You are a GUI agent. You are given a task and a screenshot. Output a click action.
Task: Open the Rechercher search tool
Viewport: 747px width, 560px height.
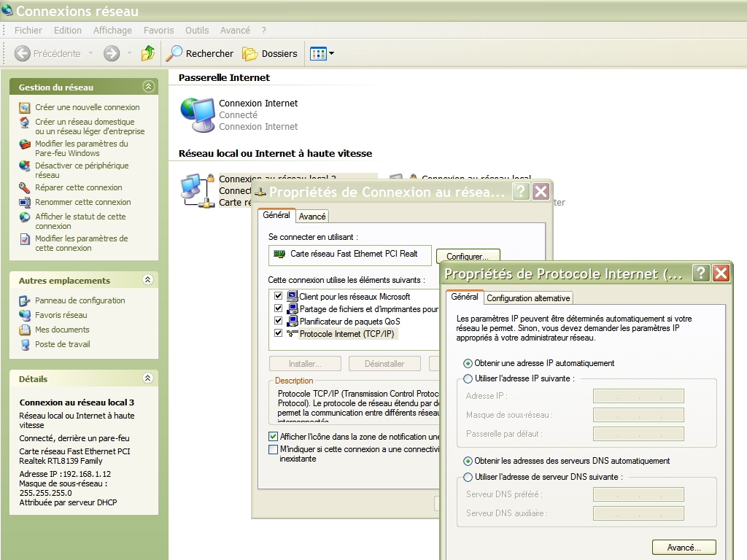coord(200,53)
